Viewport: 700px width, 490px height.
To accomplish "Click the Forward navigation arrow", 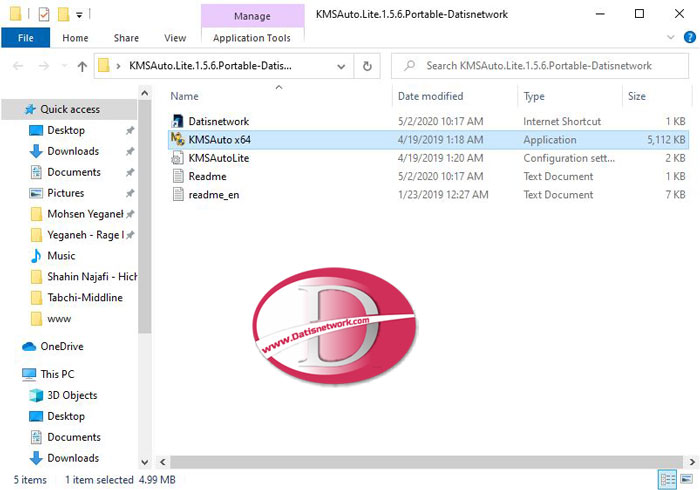I will coord(43,66).
